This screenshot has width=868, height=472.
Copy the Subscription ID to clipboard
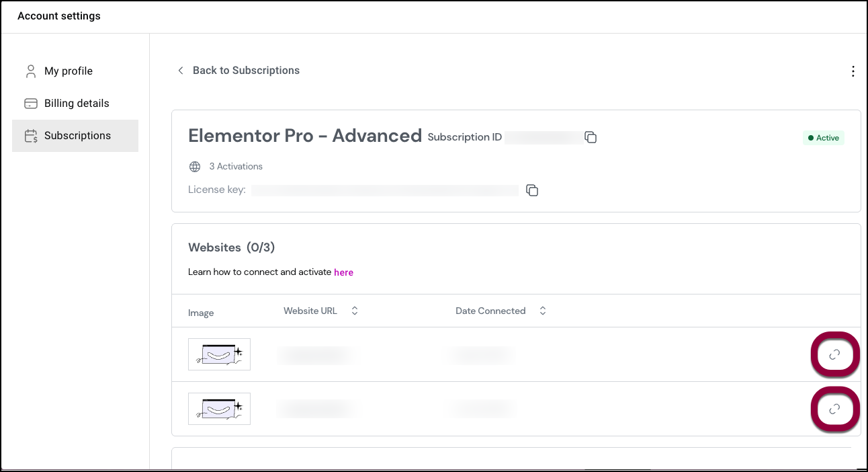tap(591, 137)
